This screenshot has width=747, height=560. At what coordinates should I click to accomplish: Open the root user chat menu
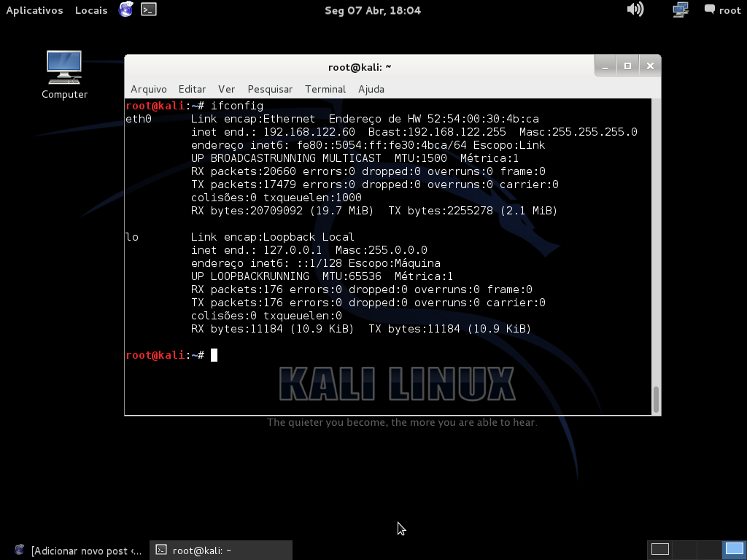coord(722,10)
